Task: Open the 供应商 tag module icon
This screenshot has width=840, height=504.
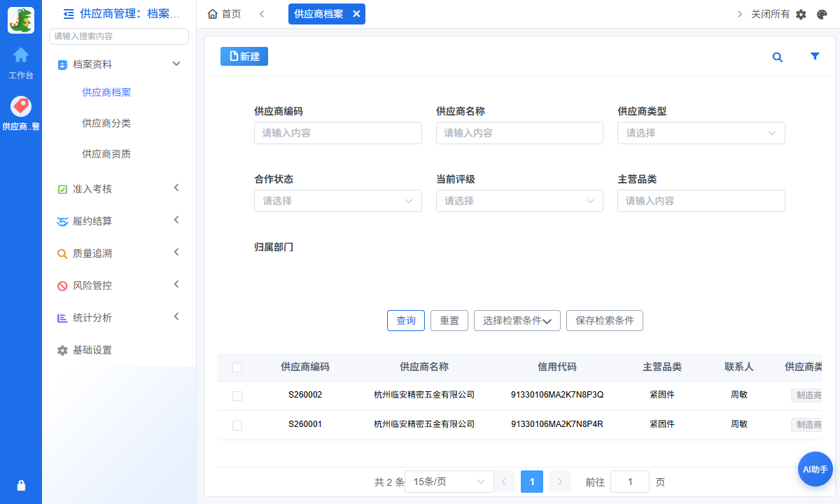Action: [21, 106]
